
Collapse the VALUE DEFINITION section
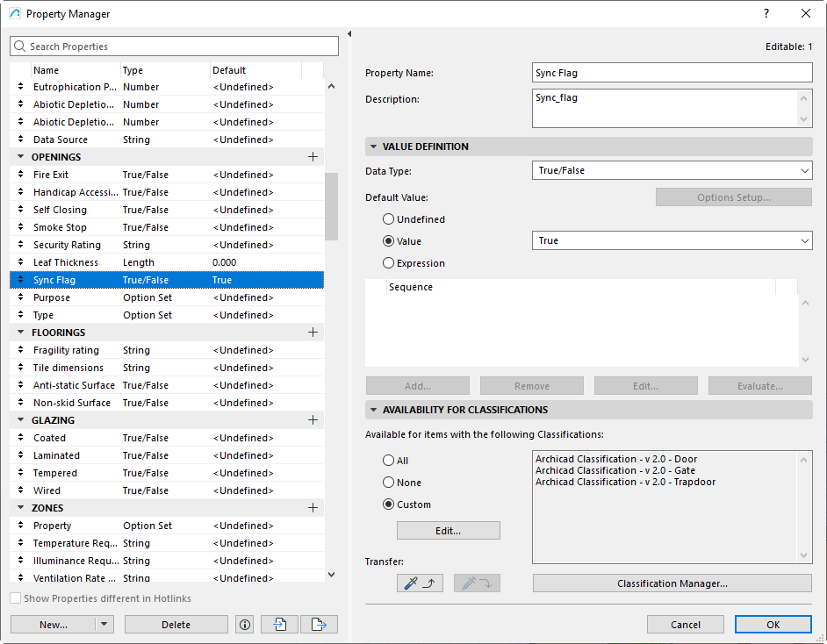pyautogui.click(x=373, y=147)
